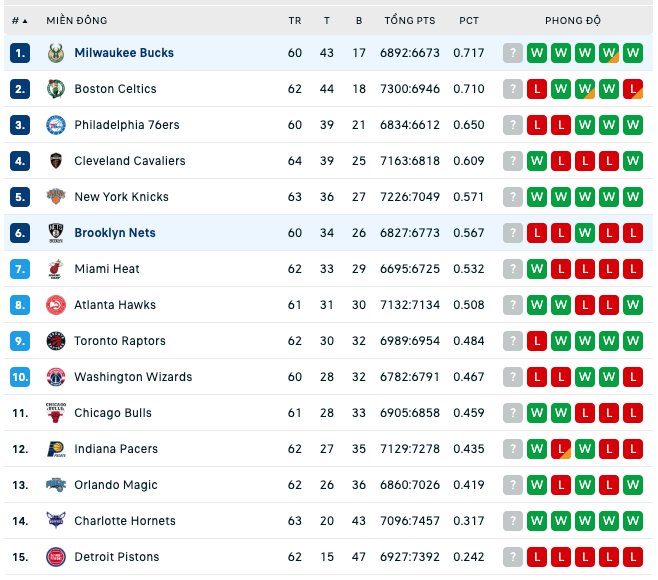Image resolution: width=658 pixels, height=580 pixels.
Task: Click the Milwaukee Bucks team logo
Action: pos(55,53)
